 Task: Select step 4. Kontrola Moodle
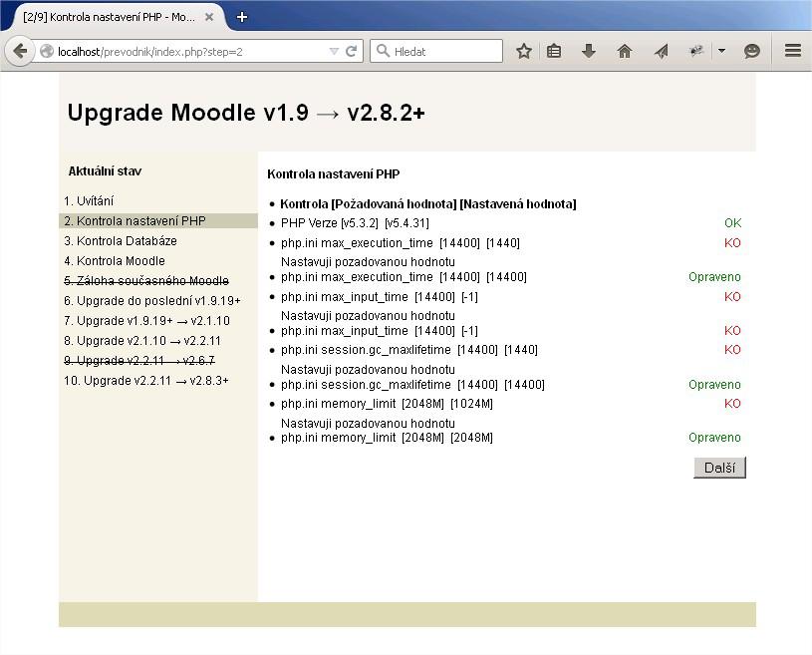pyautogui.click(x=115, y=261)
